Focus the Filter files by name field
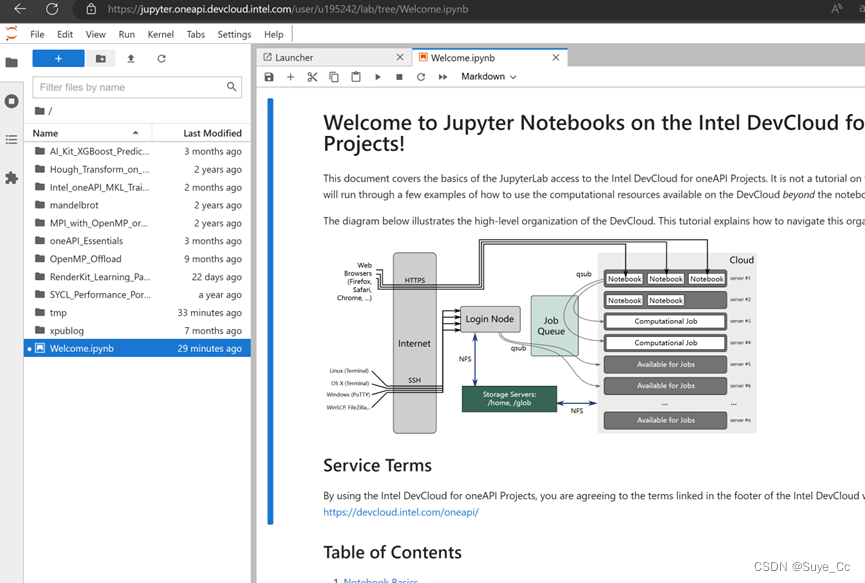 tap(137, 87)
